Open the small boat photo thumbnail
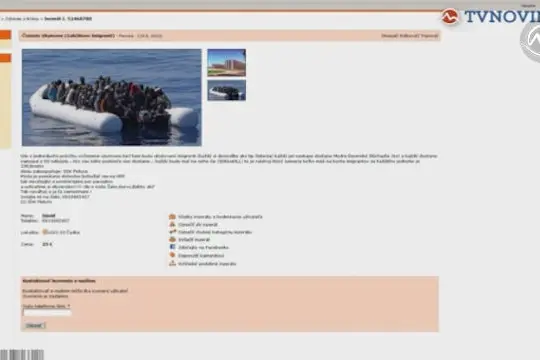 click(227, 90)
